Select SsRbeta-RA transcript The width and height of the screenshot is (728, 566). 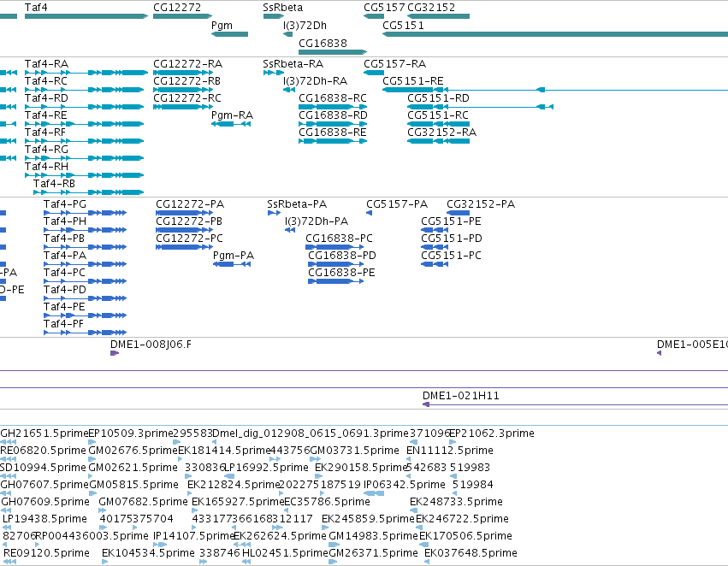[x=274, y=73]
